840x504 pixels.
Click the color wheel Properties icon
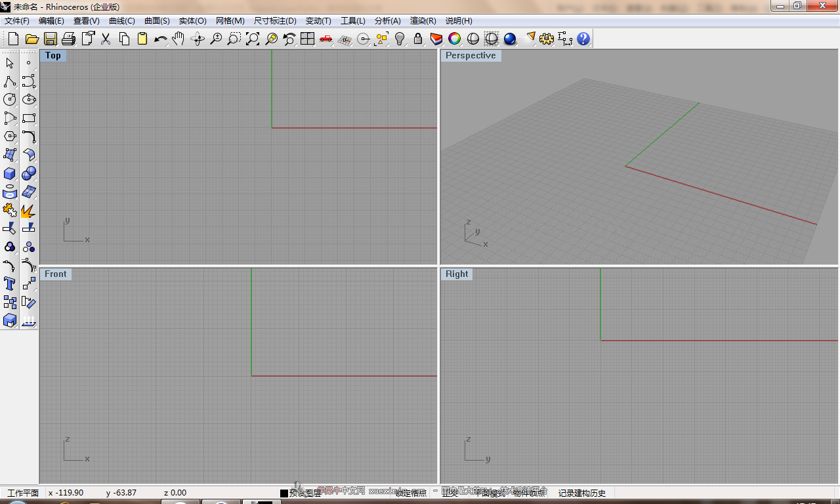click(x=455, y=39)
